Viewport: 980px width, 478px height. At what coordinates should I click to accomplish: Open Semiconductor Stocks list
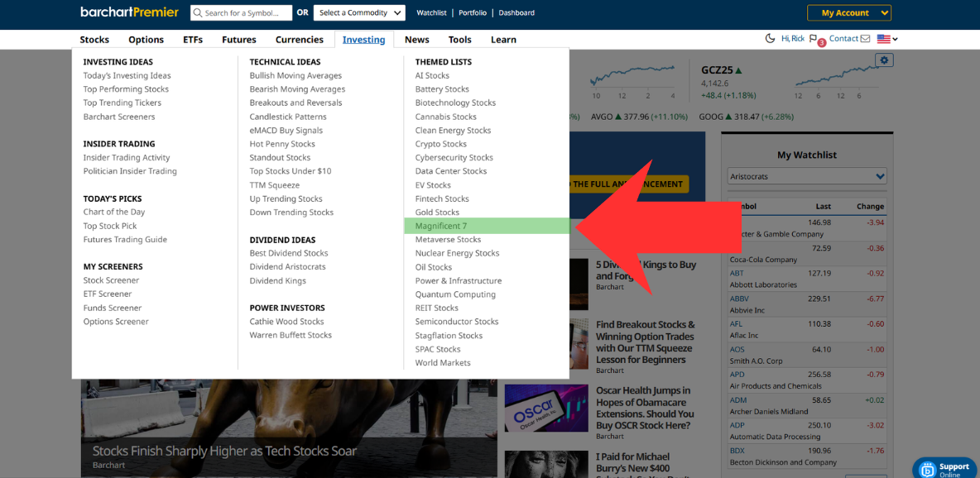(457, 321)
